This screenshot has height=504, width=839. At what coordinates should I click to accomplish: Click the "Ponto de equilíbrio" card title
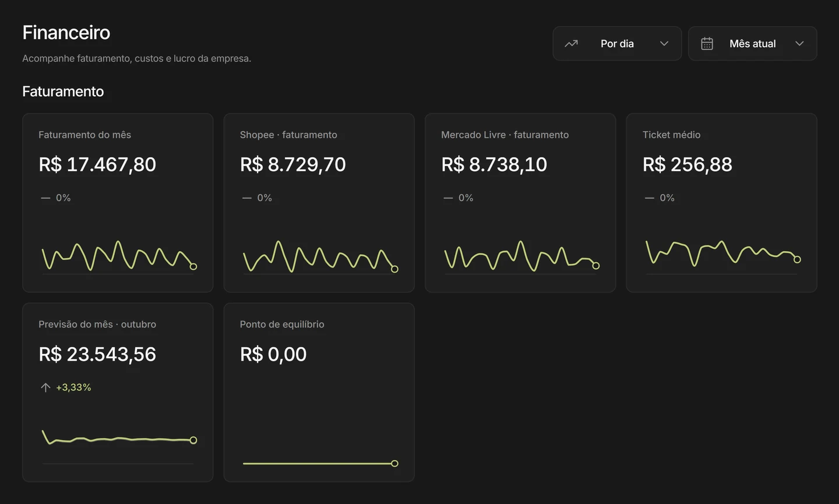[x=282, y=324]
